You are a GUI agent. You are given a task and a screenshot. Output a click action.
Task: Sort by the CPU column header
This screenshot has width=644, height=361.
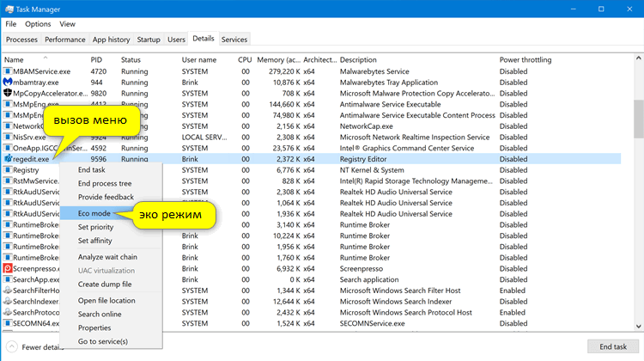(245, 59)
